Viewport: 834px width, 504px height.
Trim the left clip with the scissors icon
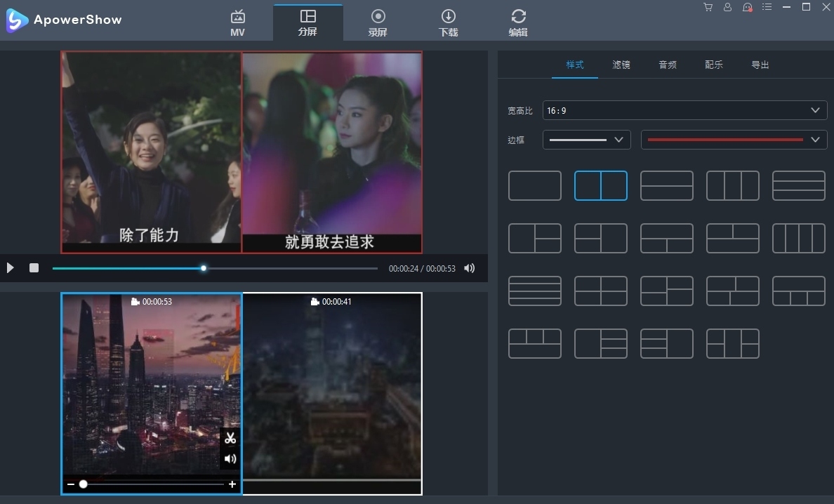pos(230,439)
